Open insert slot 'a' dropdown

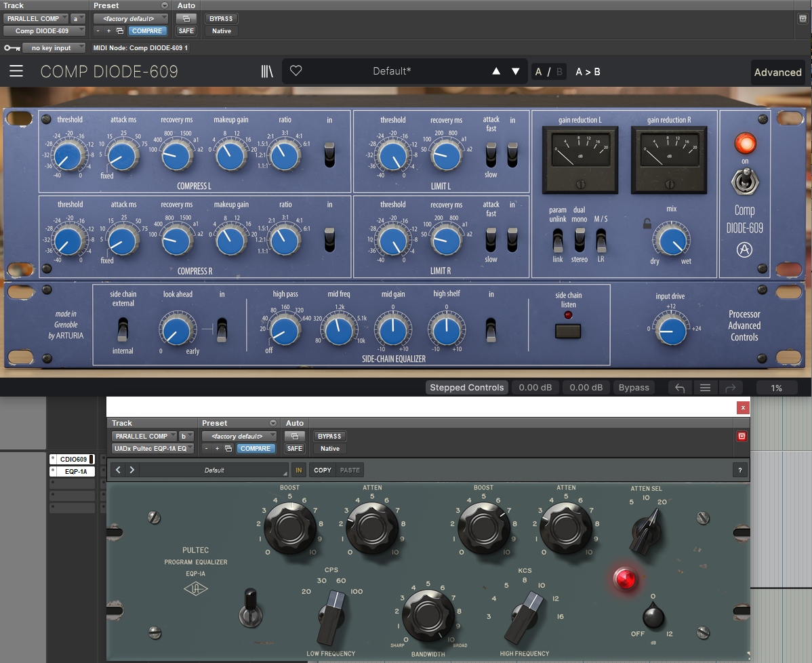(x=78, y=19)
